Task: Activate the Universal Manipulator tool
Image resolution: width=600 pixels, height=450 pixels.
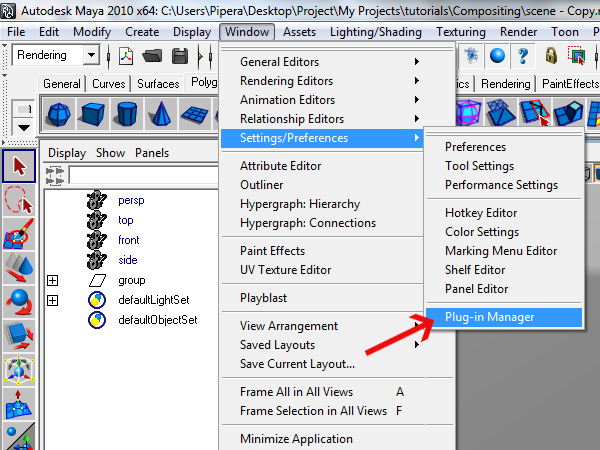Action: pyautogui.click(x=19, y=370)
